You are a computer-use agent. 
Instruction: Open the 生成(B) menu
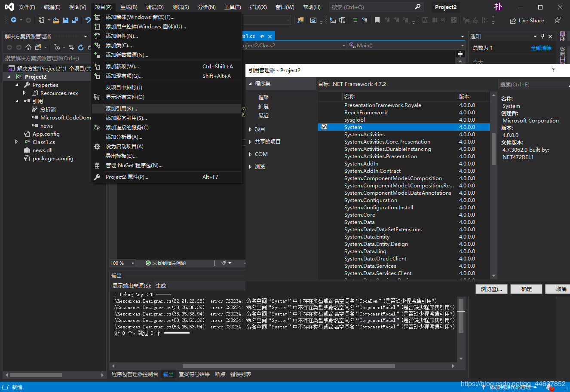129,7
